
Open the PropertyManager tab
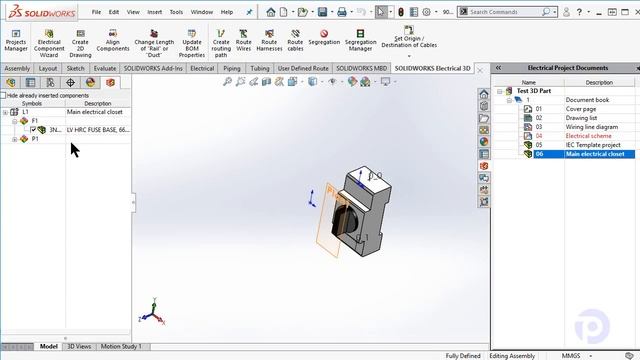point(31,82)
